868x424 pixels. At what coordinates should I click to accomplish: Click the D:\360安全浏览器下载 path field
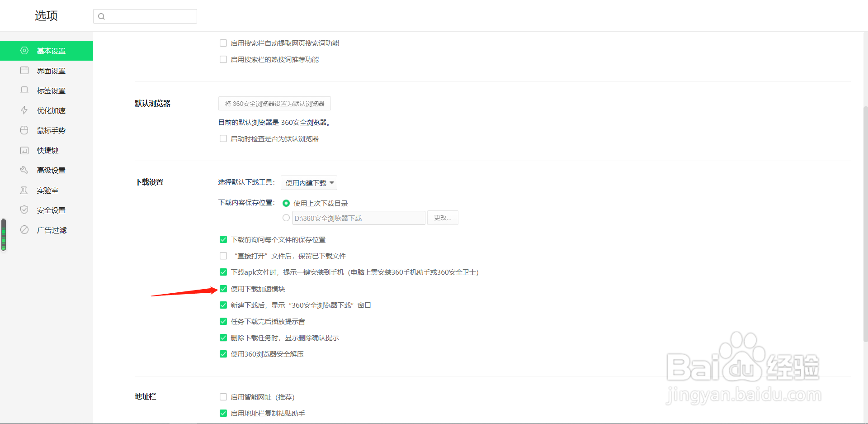359,218
